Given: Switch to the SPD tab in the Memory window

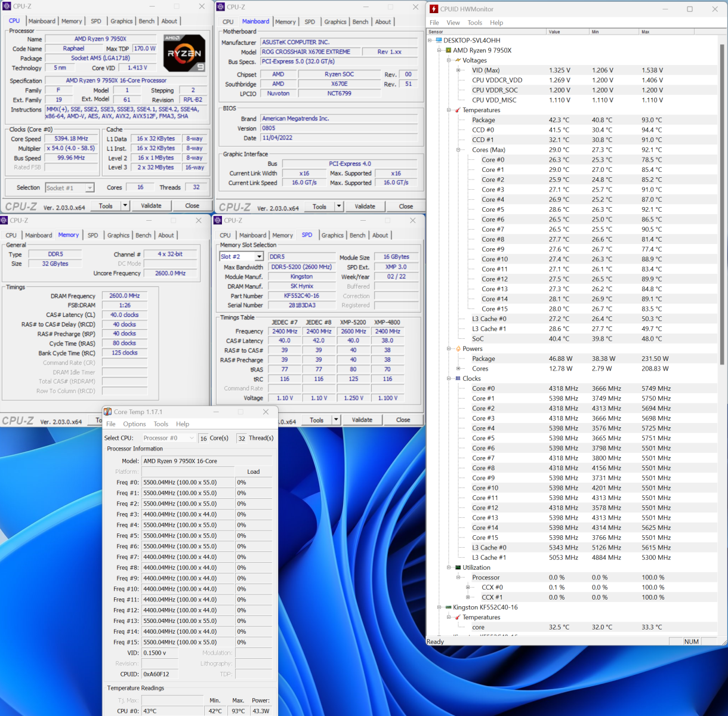Looking at the screenshot, I should click(x=93, y=236).
